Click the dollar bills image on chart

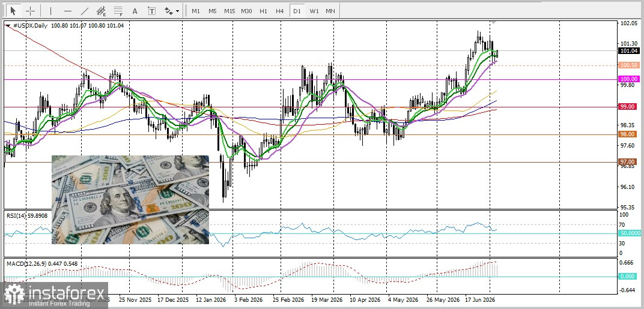point(130,199)
